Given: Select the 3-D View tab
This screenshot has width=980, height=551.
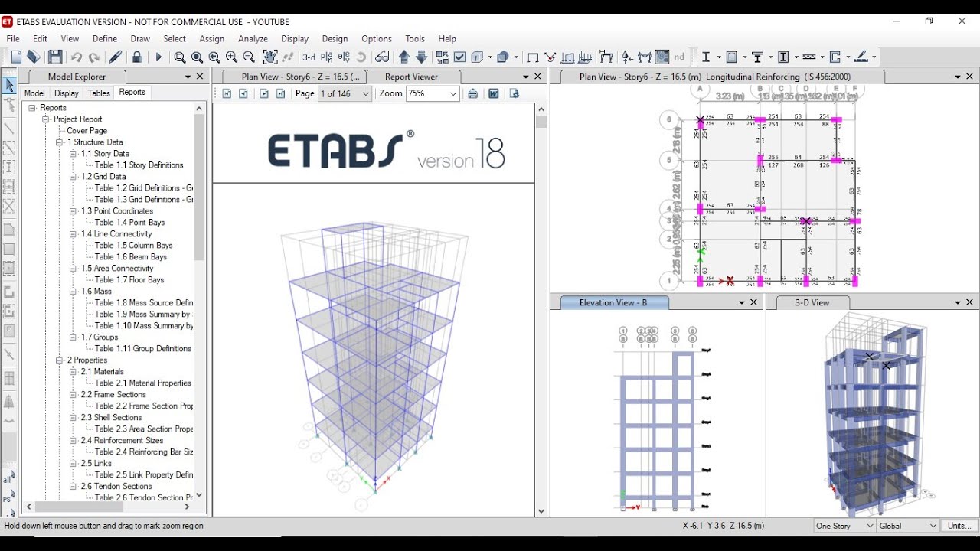Looking at the screenshot, I should click(x=812, y=302).
